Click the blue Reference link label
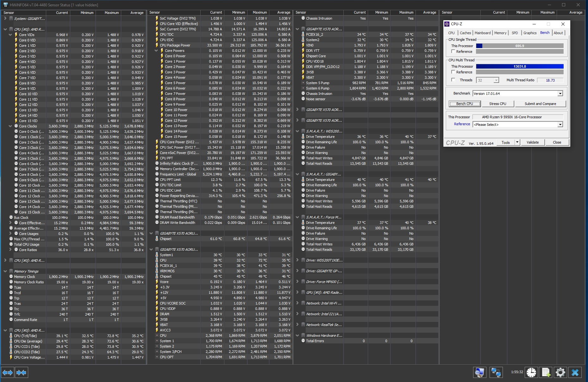Screen dimensions: 588x382 (462, 124)
